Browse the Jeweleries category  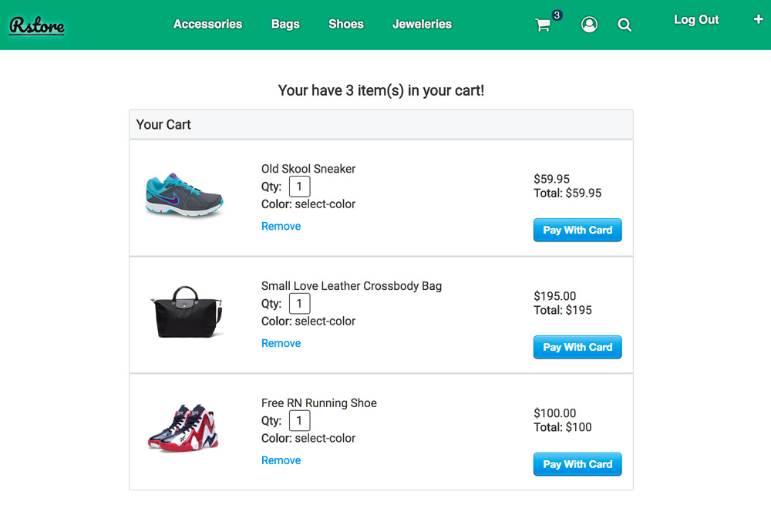pyautogui.click(x=422, y=24)
